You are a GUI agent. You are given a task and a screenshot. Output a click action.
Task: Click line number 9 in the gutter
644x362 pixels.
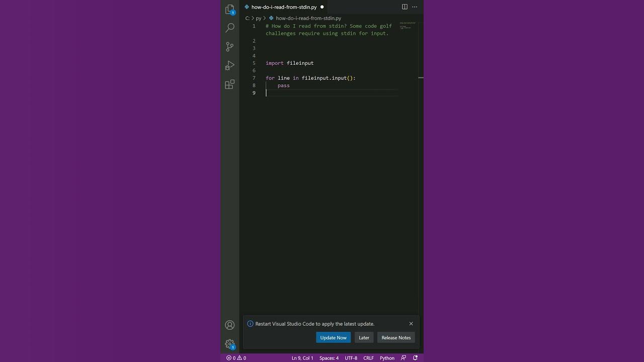[x=254, y=93]
